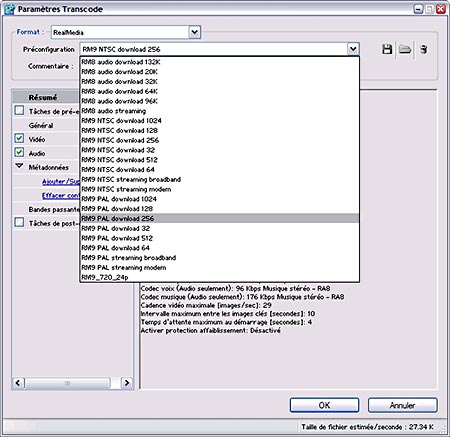
Task: Pick RM9 NTSC streaming modem preset
Action: (x=219, y=189)
